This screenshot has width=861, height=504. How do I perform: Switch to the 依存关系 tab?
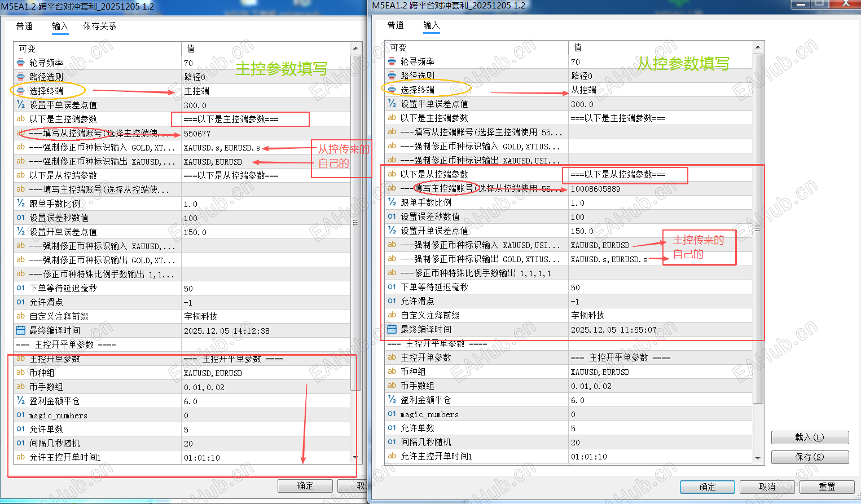[99, 26]
